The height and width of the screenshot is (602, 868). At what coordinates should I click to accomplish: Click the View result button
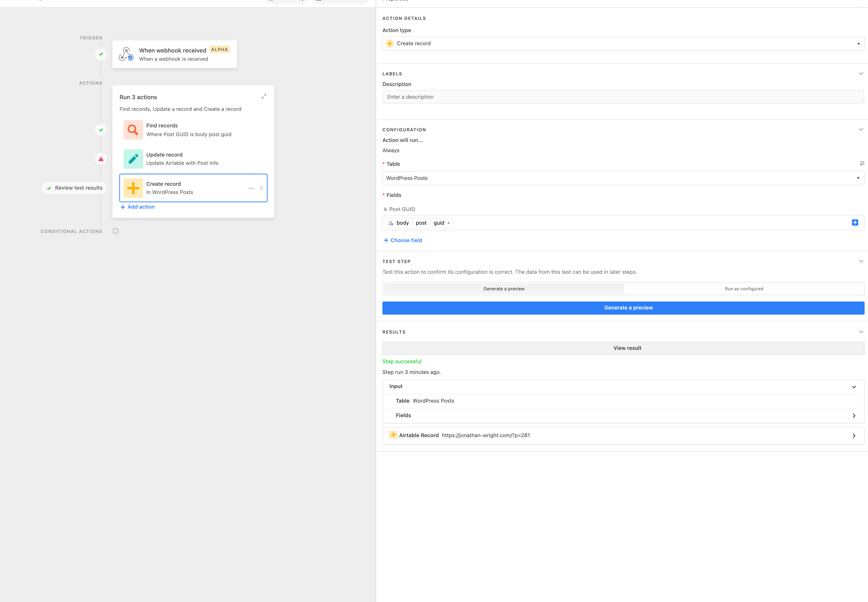(x=623, y=348)
